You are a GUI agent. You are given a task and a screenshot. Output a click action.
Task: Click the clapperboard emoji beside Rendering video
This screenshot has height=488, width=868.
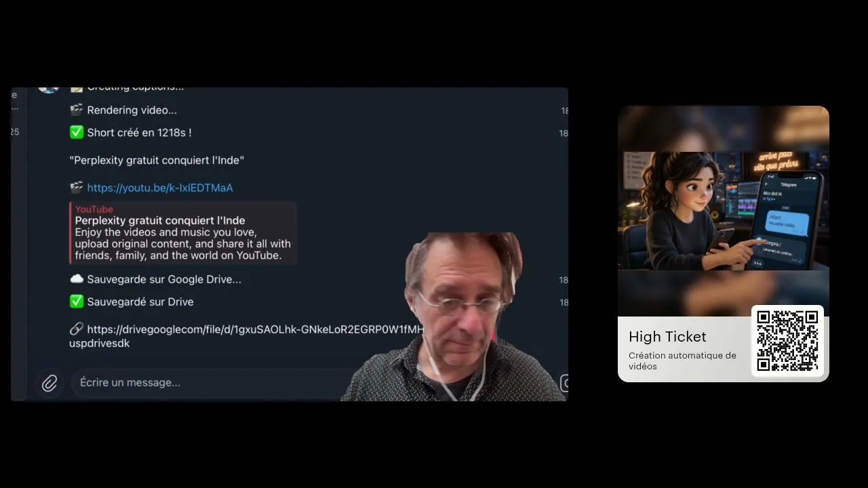point(76,110)
